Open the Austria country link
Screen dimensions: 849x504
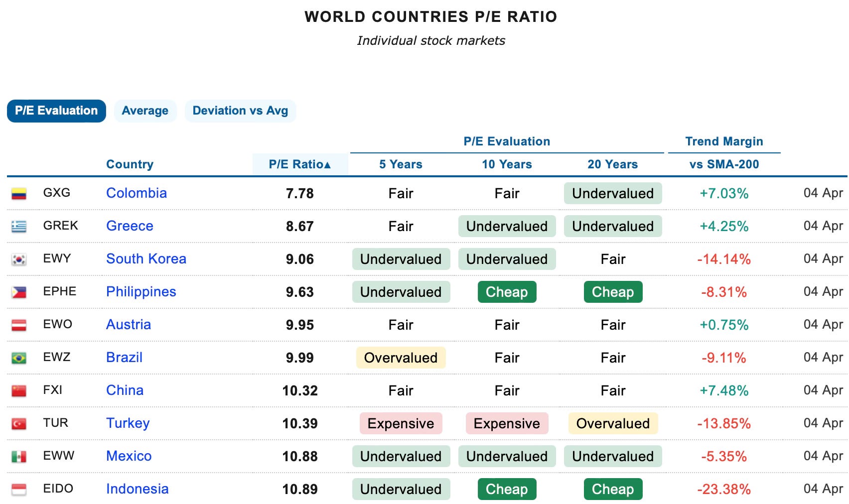tap(129, 325)
